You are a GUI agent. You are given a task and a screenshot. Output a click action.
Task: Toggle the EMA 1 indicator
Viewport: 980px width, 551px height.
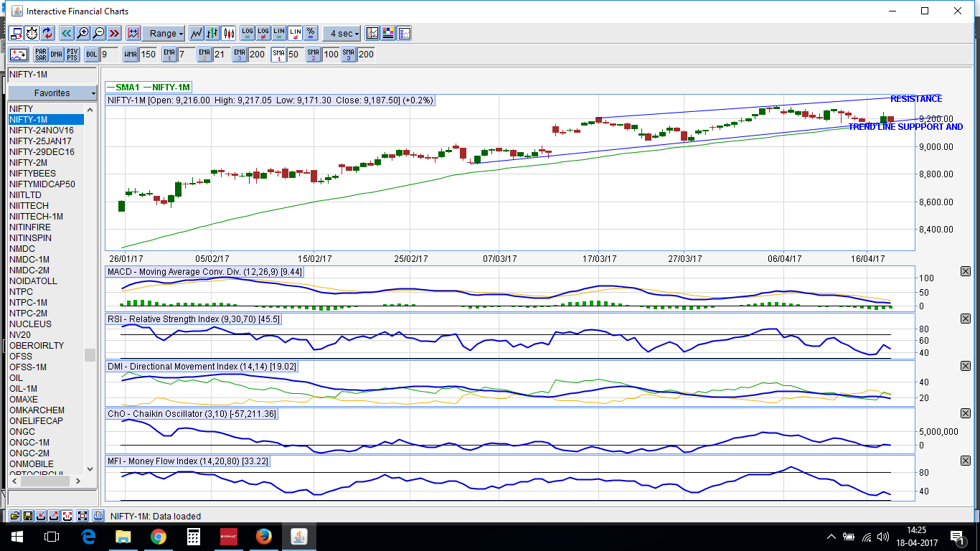tap(169, 54)
